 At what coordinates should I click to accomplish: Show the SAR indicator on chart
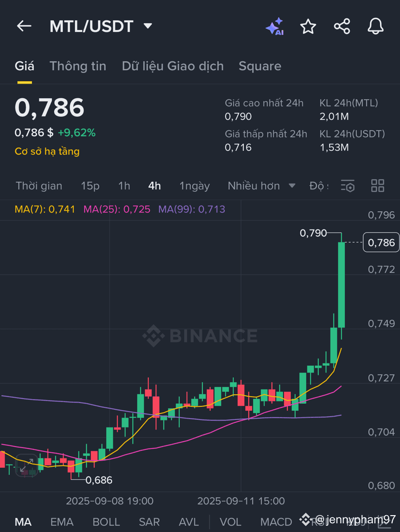149,522
